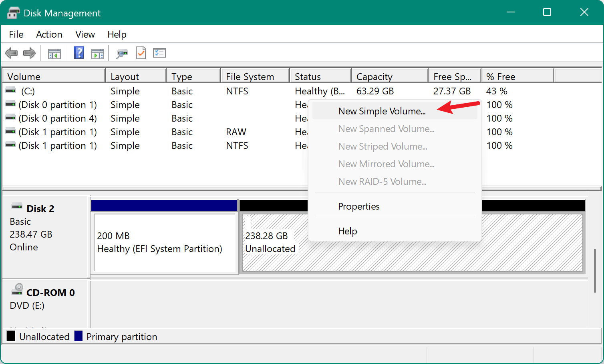Viewport: 604px width, 364px height.
Task: Click the black Unallocated legend swatch
Action: [12, 336]
